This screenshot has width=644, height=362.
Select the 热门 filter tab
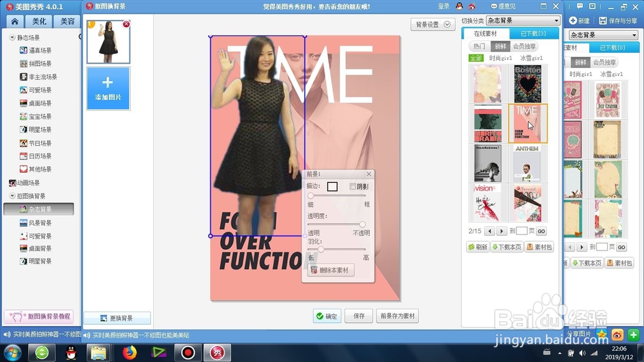[x=479, y=46]
